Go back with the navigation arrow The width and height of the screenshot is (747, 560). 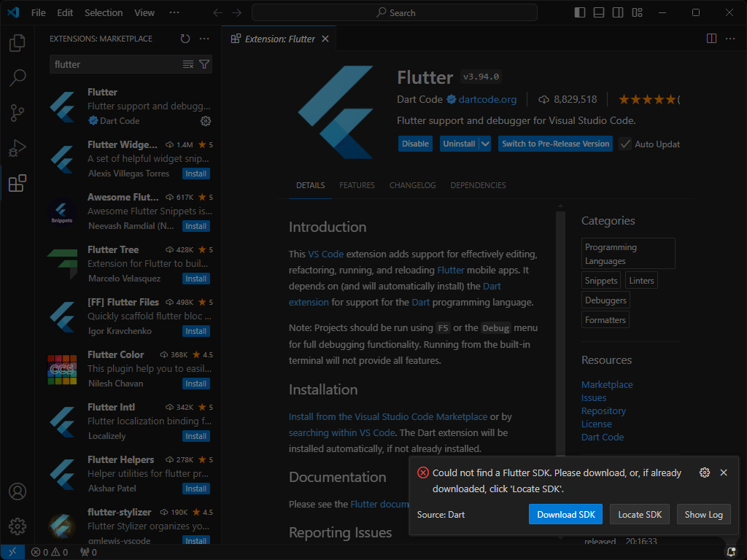coord(217,13)
